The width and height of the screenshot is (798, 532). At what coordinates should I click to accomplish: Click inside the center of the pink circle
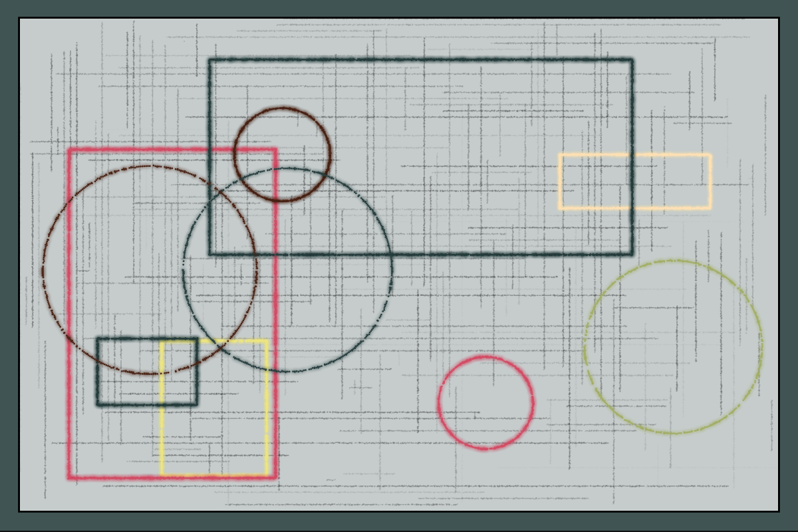coord(485,402)
